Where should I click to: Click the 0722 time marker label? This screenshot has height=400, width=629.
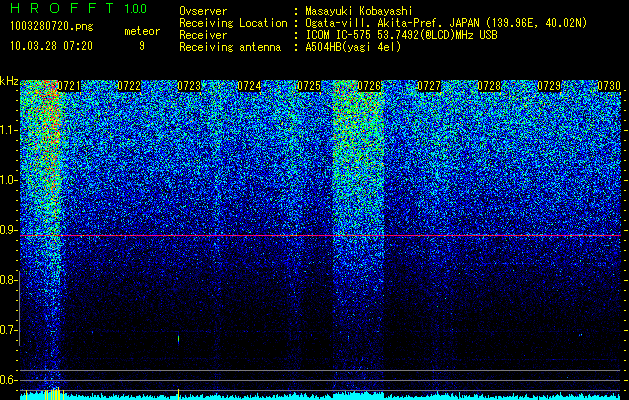[x=129, y=86]
